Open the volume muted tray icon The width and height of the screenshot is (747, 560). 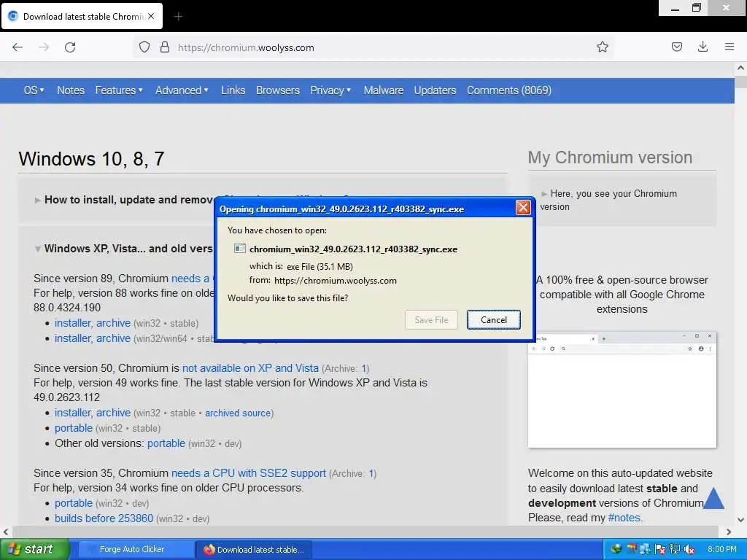click(x=689, y=550)
